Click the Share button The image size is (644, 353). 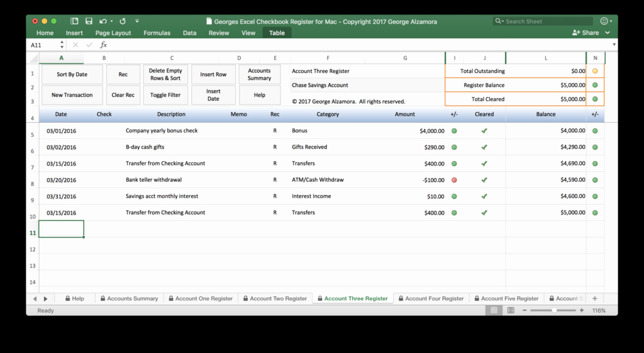click(x=586, y=33)
